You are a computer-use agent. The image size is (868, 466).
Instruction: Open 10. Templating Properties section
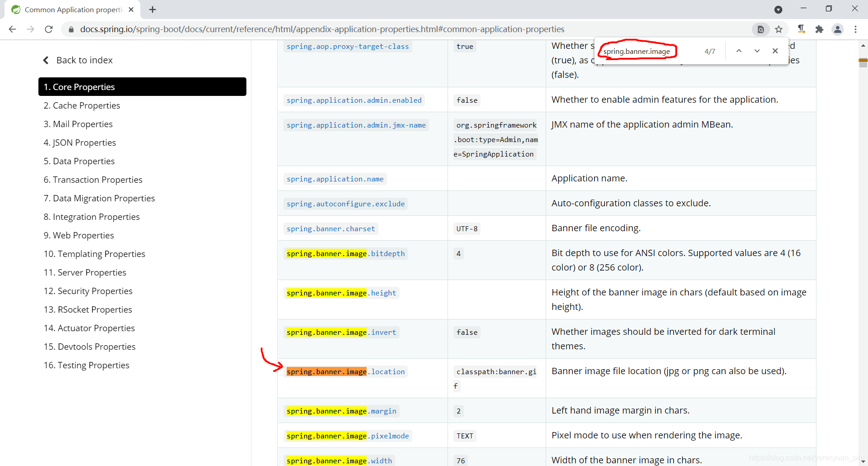(x=94, y=254)
